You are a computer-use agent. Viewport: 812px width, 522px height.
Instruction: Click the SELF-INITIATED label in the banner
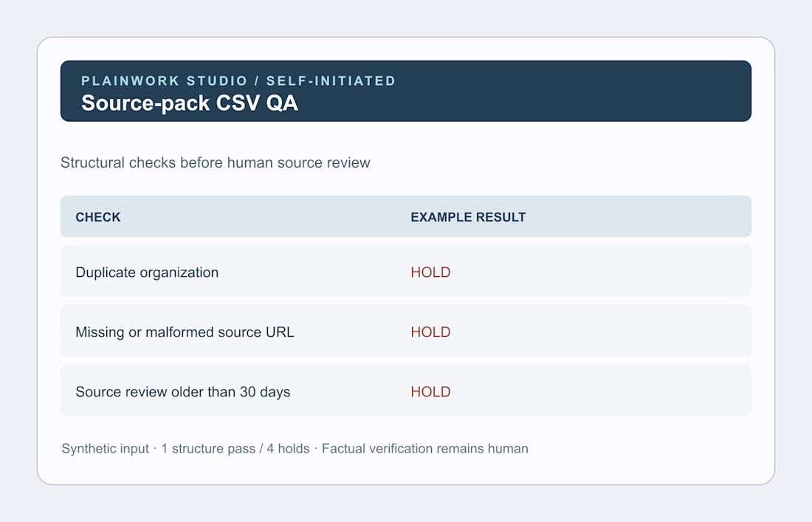point(331,80)
